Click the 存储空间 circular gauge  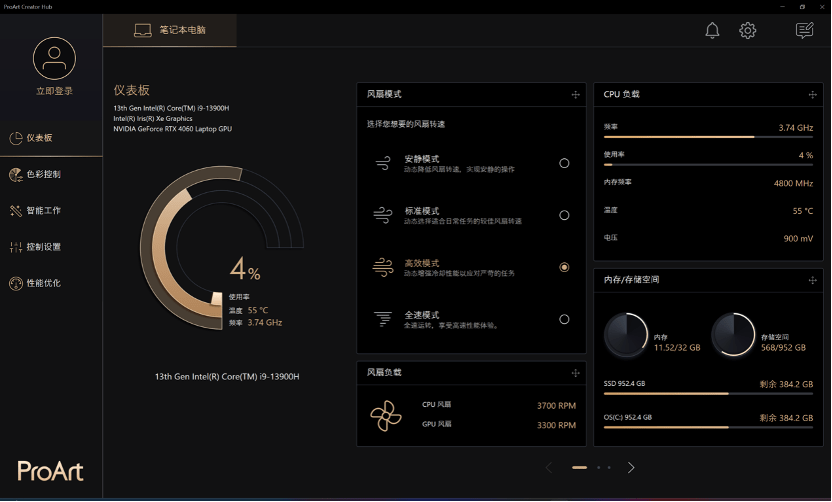pos(733,336)
